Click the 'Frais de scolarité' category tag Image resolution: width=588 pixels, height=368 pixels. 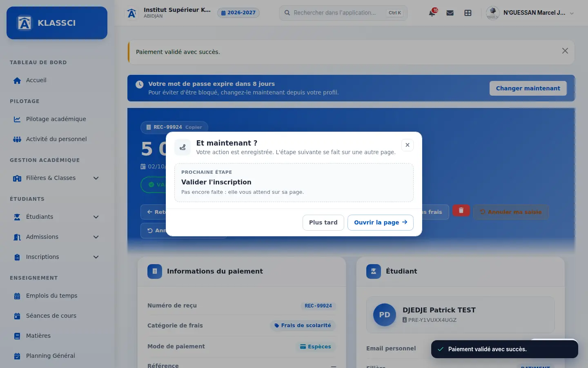[303, 325]
